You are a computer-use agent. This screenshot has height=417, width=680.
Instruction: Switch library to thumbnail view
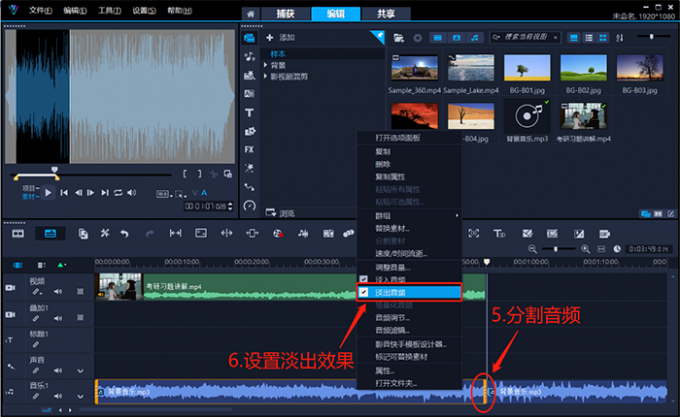point(603,38)
